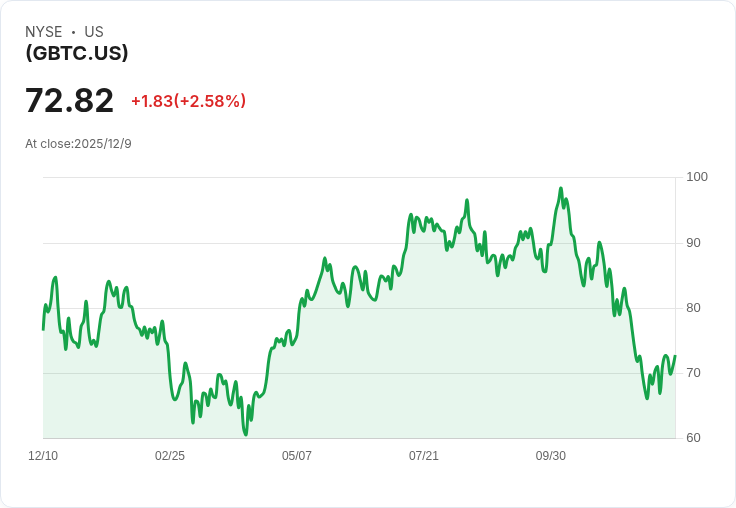Click the 70 price axis label
The height and width of the screenshot is (508, 736).
pos(694,373)
